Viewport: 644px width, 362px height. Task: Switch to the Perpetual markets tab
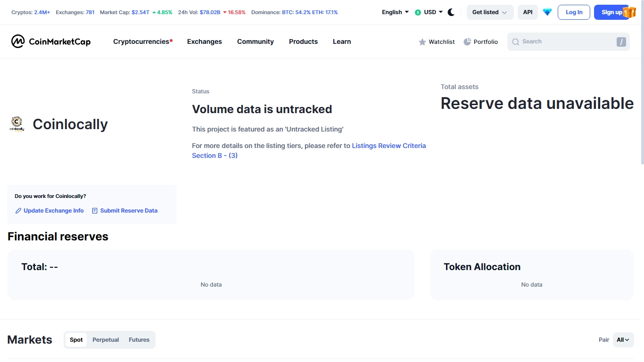(106, 340)
